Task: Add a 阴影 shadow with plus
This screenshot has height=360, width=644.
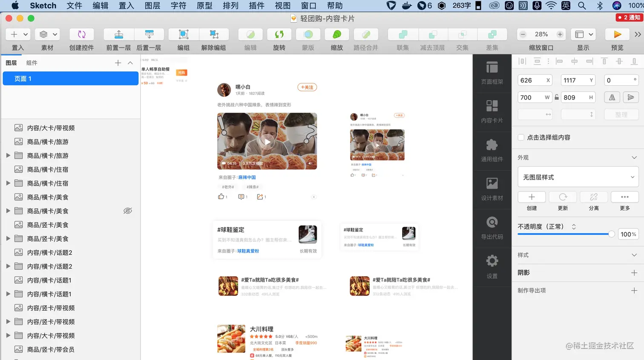Action: pyautogui.click(x=634, y=273)
